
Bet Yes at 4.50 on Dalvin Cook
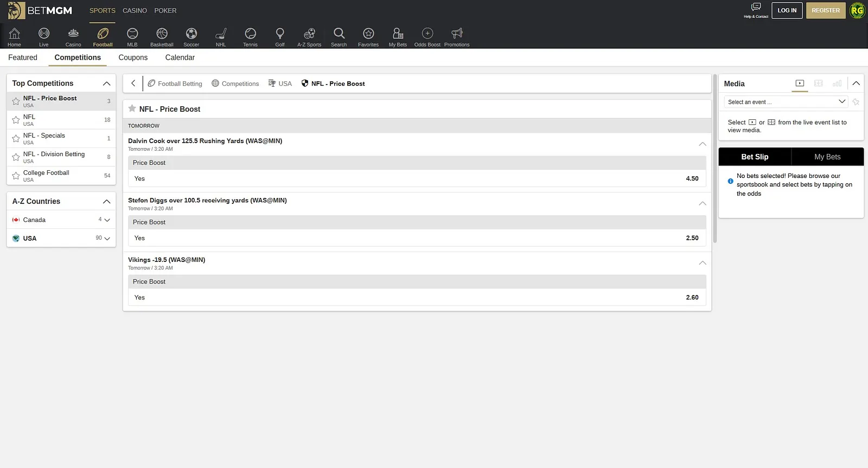click(417, 178)
